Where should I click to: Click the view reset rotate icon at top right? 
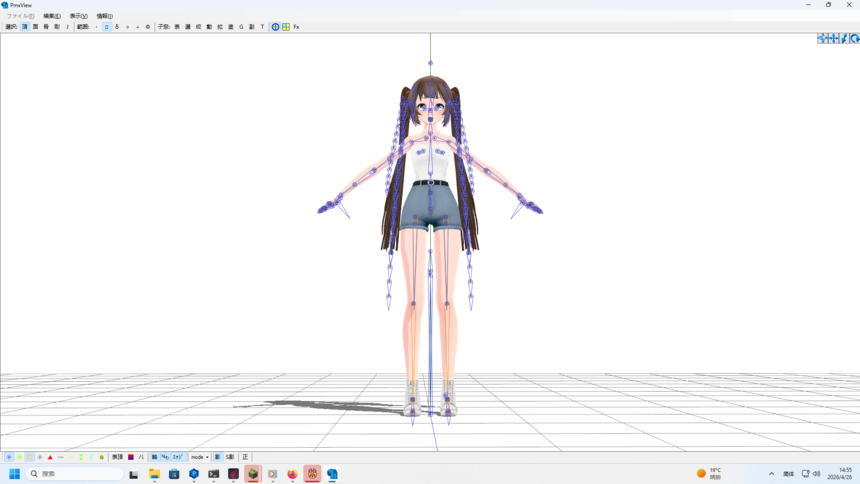click(x=855, y=38)
